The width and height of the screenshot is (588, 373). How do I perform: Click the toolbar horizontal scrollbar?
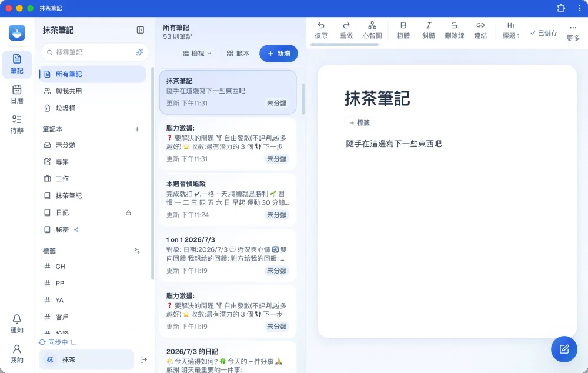click(x=344, y=44)
